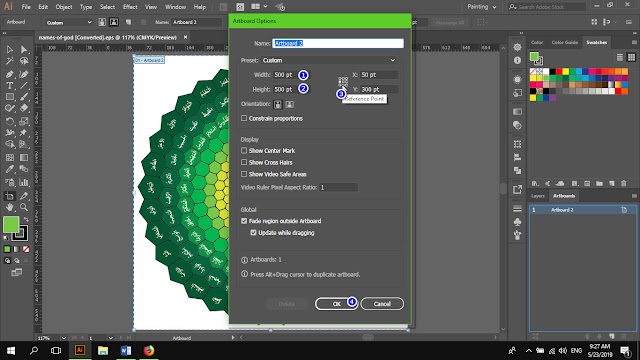Open the Align panel icon
The width and height of the screenshot is (640, 360).
tap(518, 157)
